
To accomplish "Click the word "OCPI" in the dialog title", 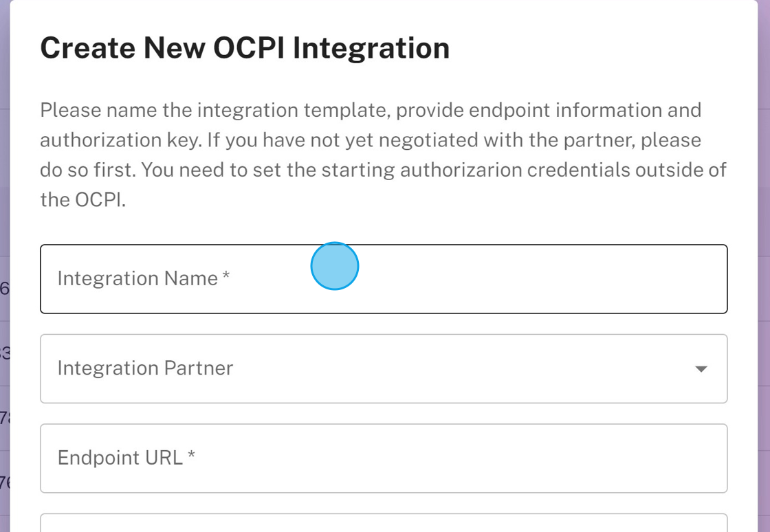I will tap(250, 48).
